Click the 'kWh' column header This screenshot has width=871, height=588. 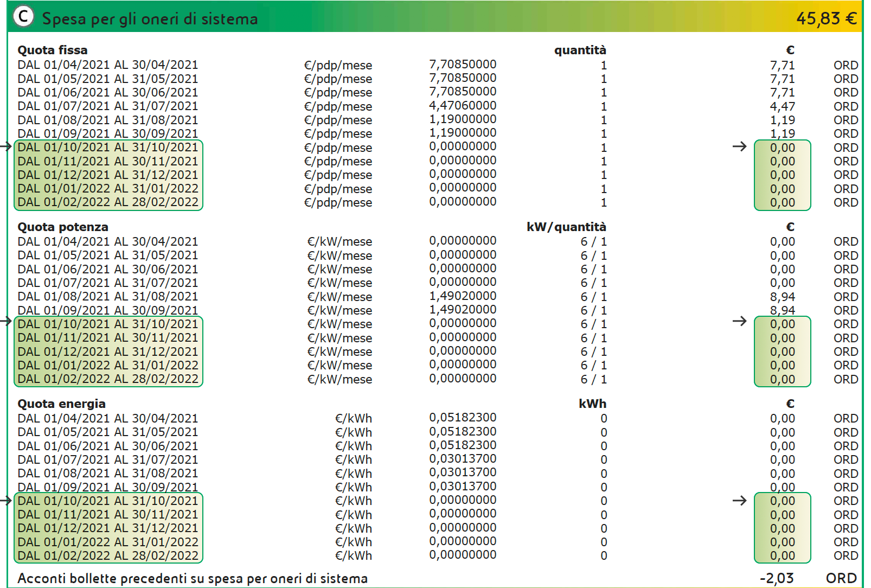(x=592, y=404)
